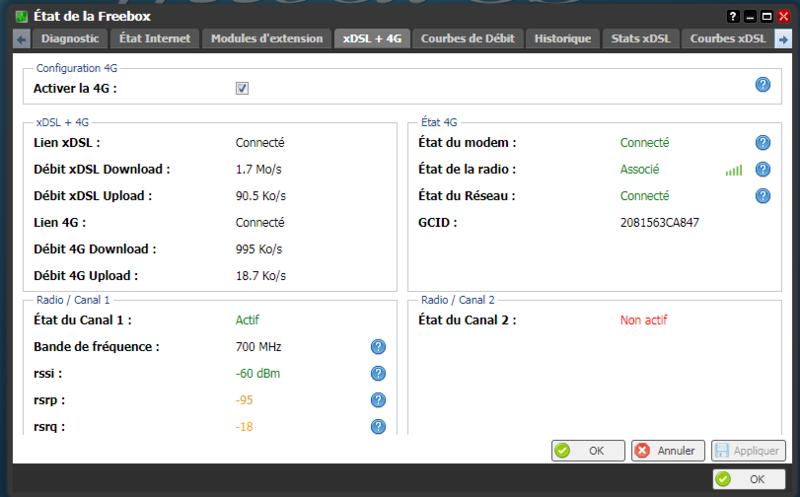Viewport: 800px width, 497px height.
Task: Click the 995 Ko/s 4G download value
Action: [259, 250]
